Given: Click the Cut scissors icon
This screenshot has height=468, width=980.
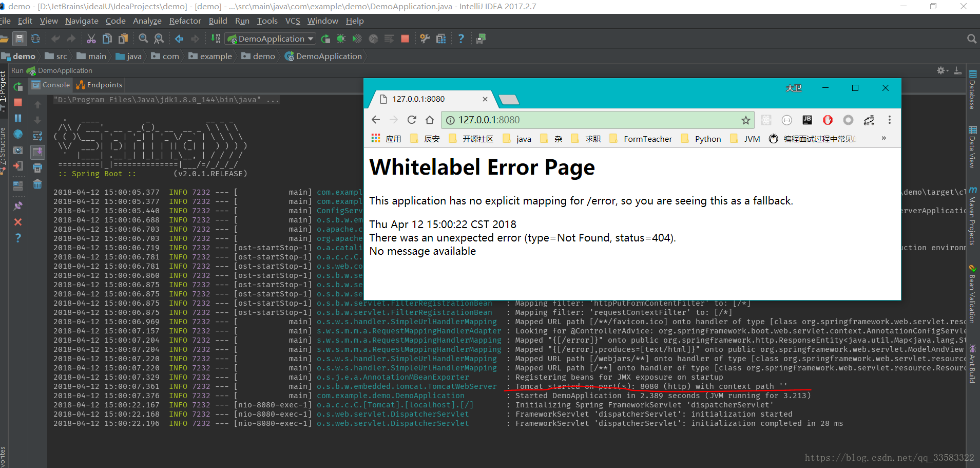Looking at the screenshot, I should click(91, 39).
